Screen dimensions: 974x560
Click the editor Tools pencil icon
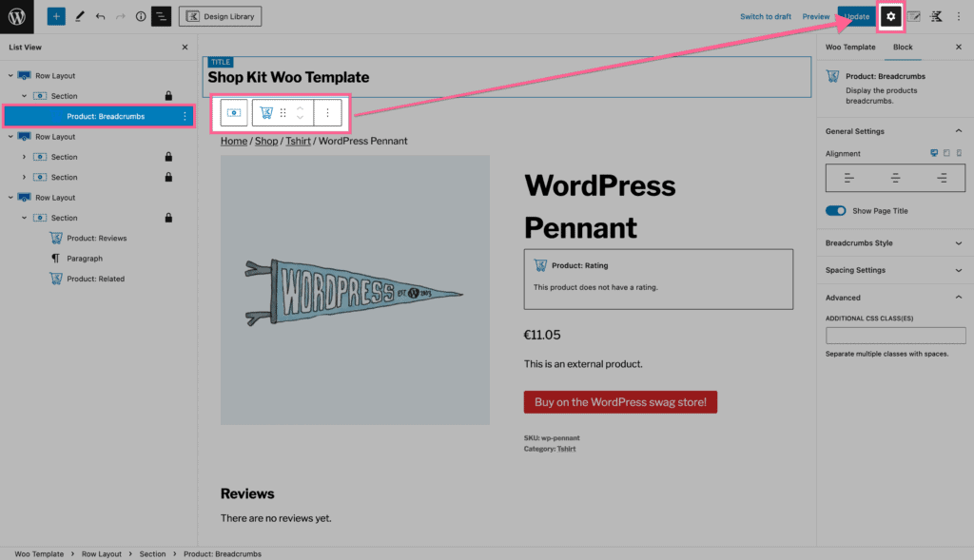[x=79, y=16]
